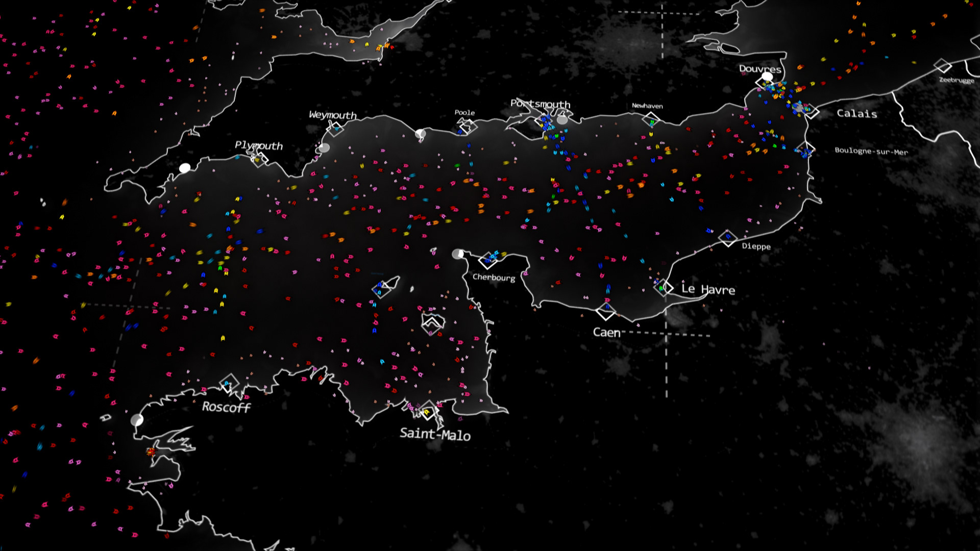Image resolution: width=980 pixels, height=551 pixels.
Task: Click the Cherbourg port diamond marker
Action: pos(487,261)
